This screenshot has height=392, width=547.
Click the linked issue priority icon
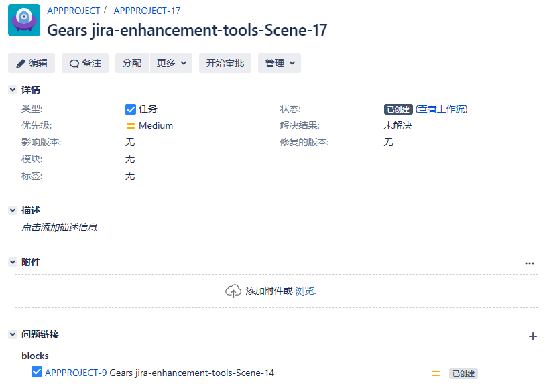tap(436, 373)
